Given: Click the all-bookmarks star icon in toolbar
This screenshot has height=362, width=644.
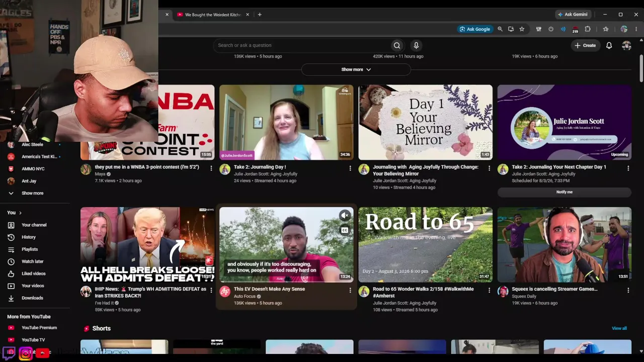Looking at the screenshot, I should coord(606,29).
